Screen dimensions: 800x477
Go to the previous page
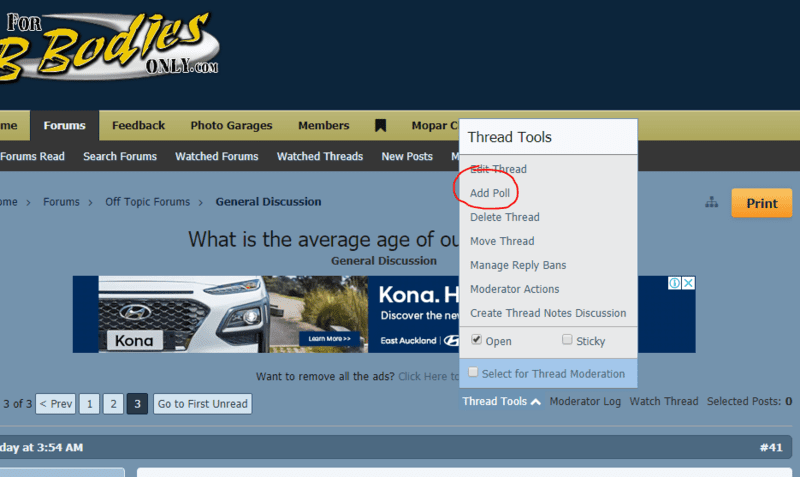[x=56, y=404]
